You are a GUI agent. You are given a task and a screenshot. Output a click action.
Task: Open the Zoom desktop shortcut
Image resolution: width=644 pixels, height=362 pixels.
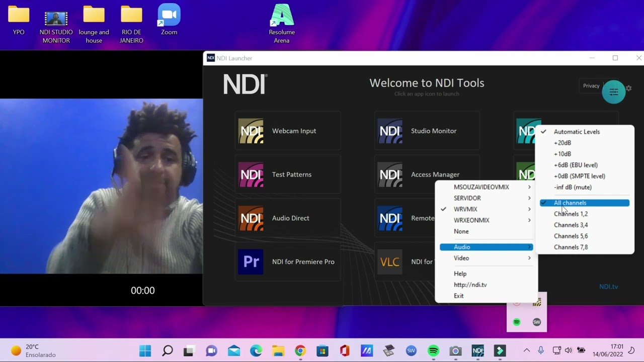(x=169, y=20)
